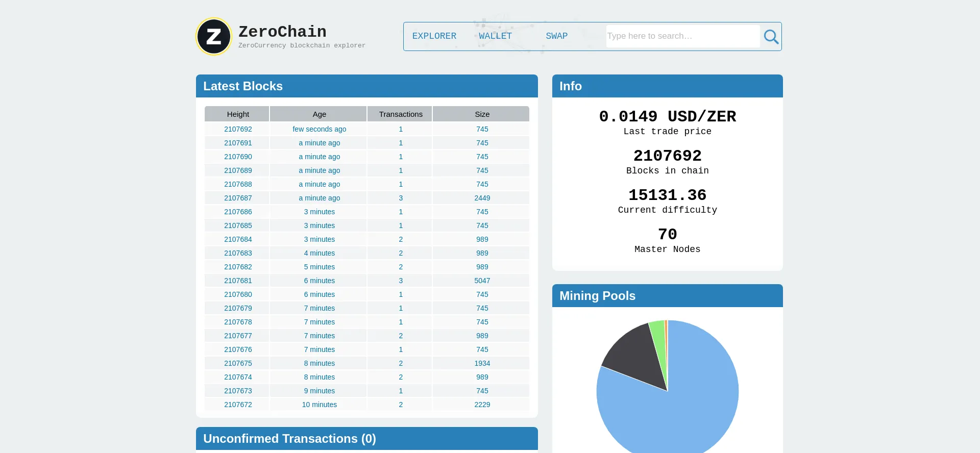Viewport: 980px width, 453px height.
Task: Click '9 minutes' age cell
Action: coord(320,391)
